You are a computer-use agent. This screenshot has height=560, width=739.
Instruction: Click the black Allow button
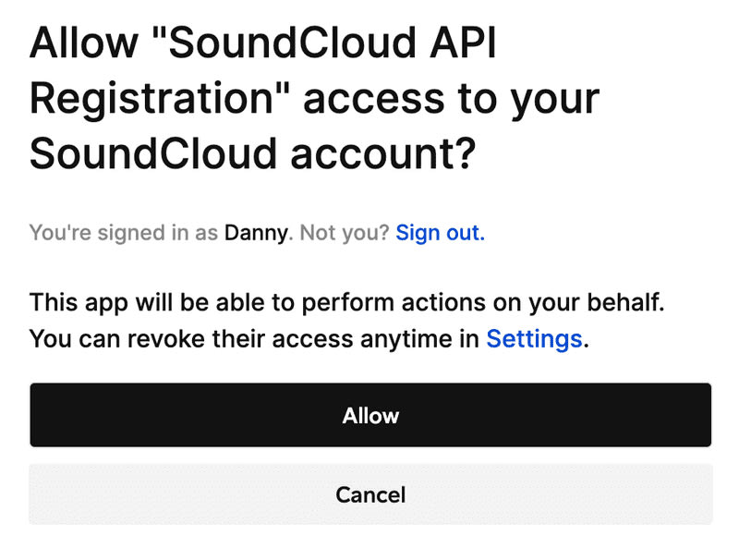pyautogui.click(x=370, y=415)
